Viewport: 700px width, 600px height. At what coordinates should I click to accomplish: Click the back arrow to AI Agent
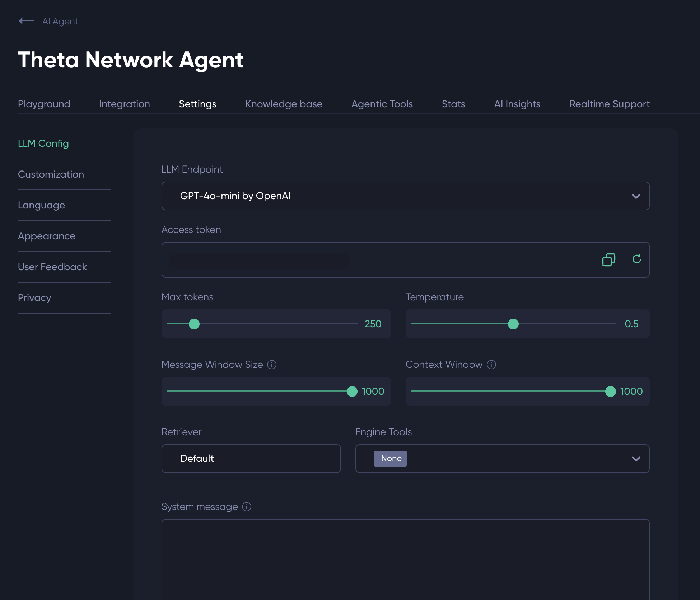[26, 21]
